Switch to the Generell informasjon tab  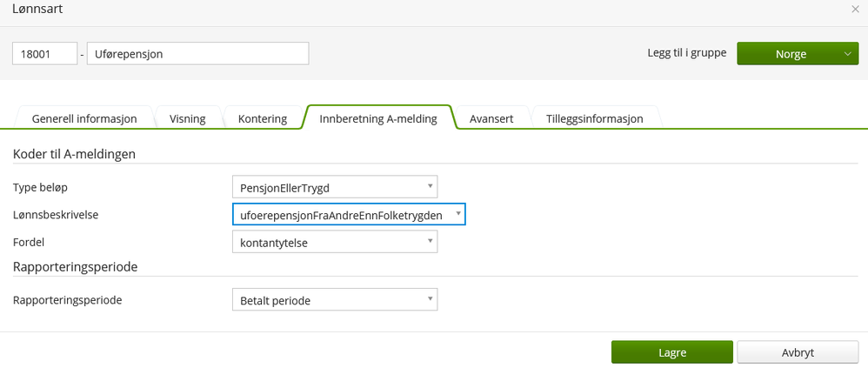pos(83,118)
